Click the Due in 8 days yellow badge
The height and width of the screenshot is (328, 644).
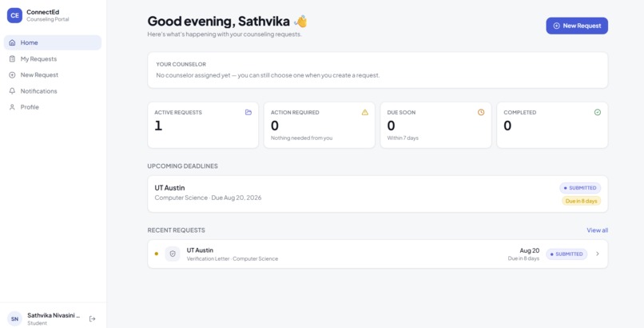click(x=581, y=201)
